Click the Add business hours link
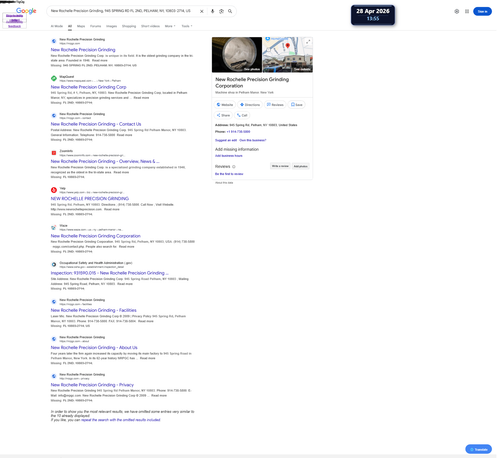This screenshot has width=500, height=458. pos(229,156)
